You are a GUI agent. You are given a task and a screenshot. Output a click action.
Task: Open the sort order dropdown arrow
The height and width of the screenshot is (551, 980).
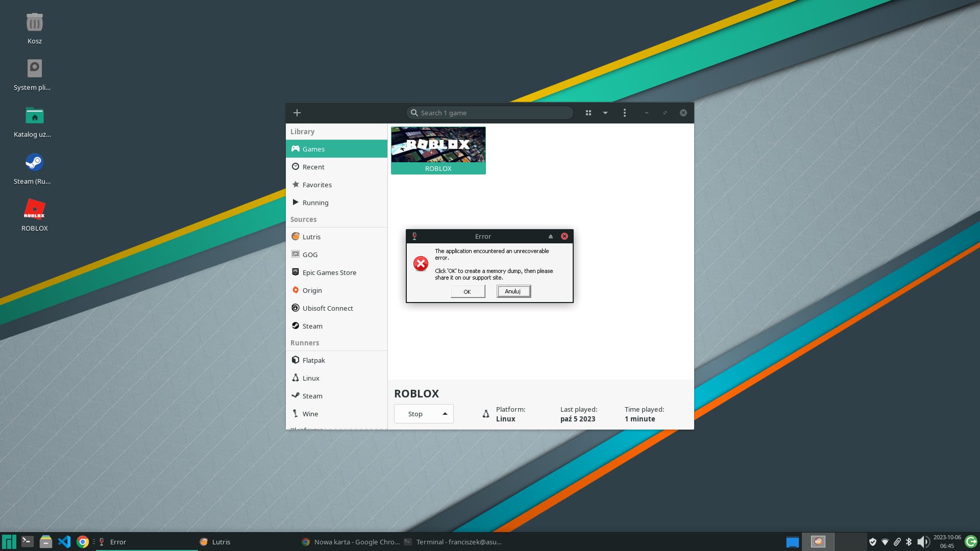coord(605,112)
